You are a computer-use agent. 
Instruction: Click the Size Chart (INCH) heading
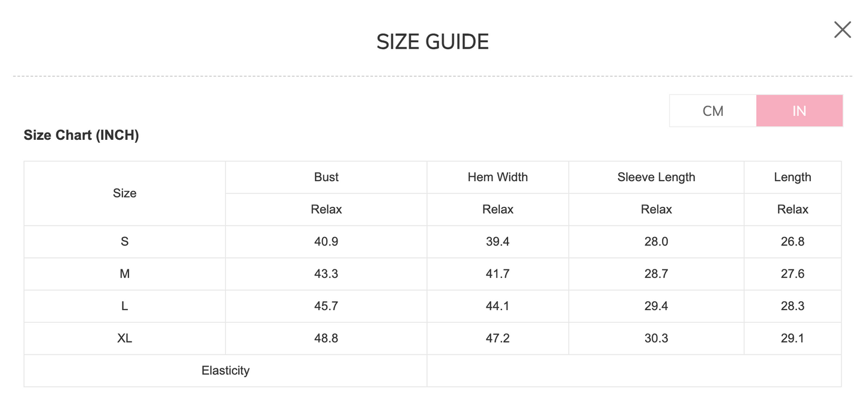pyautogui.click(x=81, y=135)
